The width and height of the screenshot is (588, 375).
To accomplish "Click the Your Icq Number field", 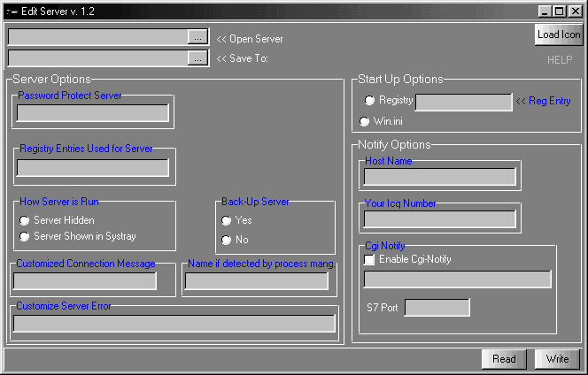I will coord(440,219).
